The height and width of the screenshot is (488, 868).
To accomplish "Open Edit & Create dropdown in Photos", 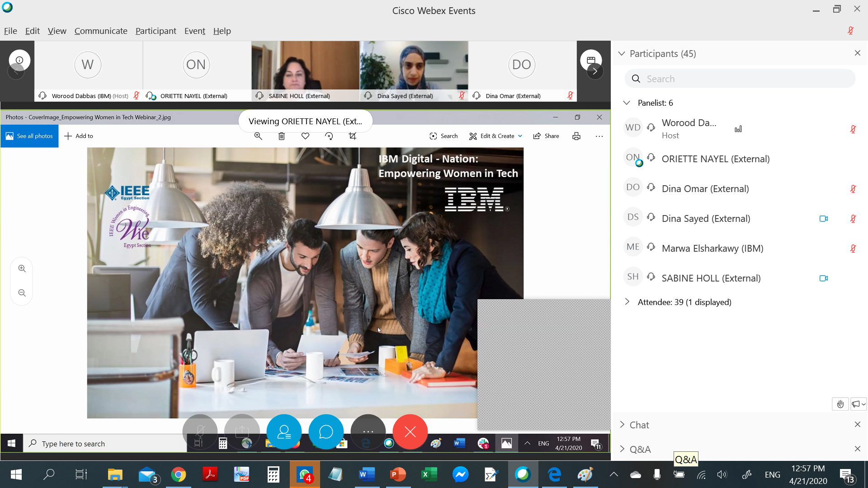I will pos(496,136).
